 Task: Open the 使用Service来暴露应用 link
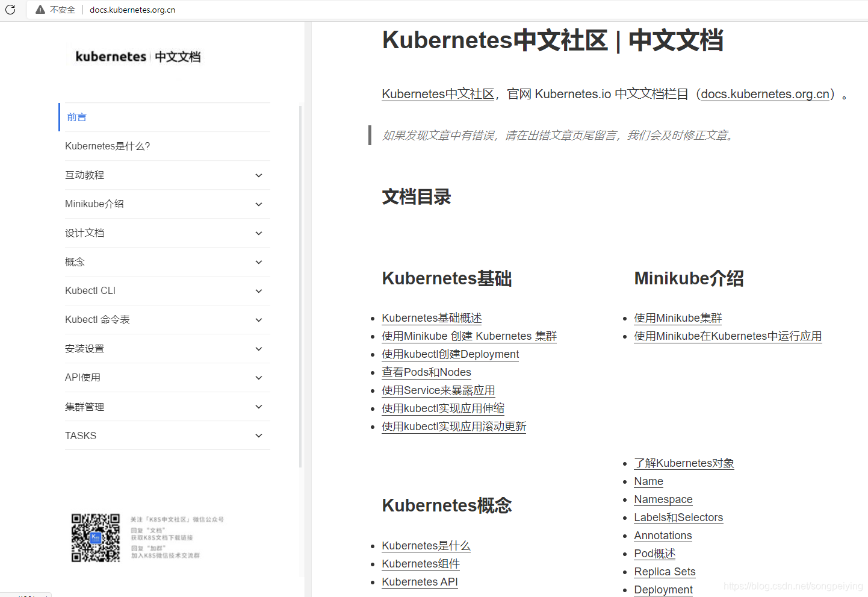[438, 390]
